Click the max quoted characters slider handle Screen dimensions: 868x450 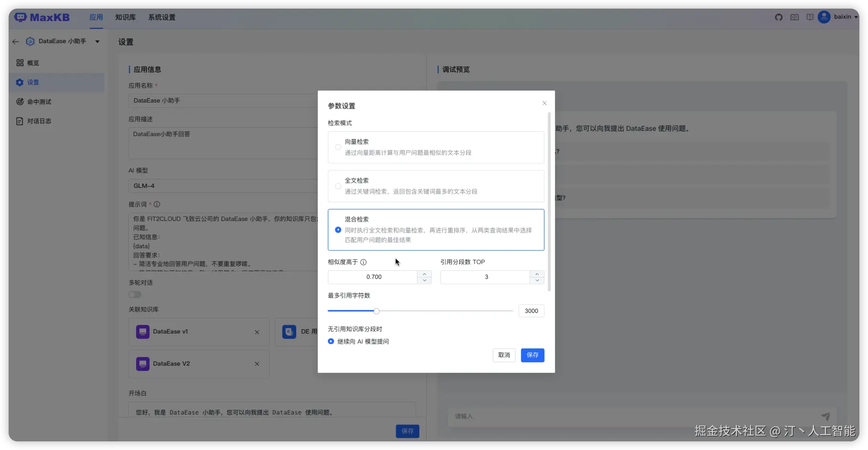377,311
